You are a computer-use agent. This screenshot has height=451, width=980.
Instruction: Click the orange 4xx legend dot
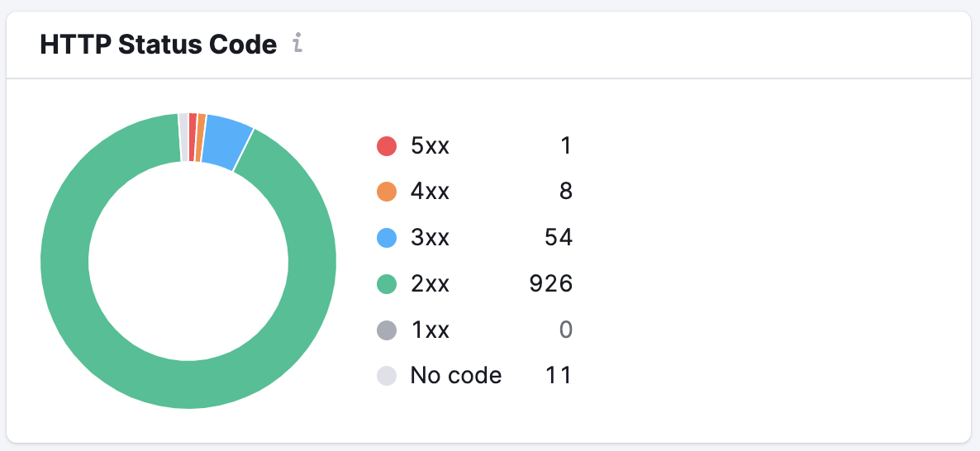coord(387,192)
